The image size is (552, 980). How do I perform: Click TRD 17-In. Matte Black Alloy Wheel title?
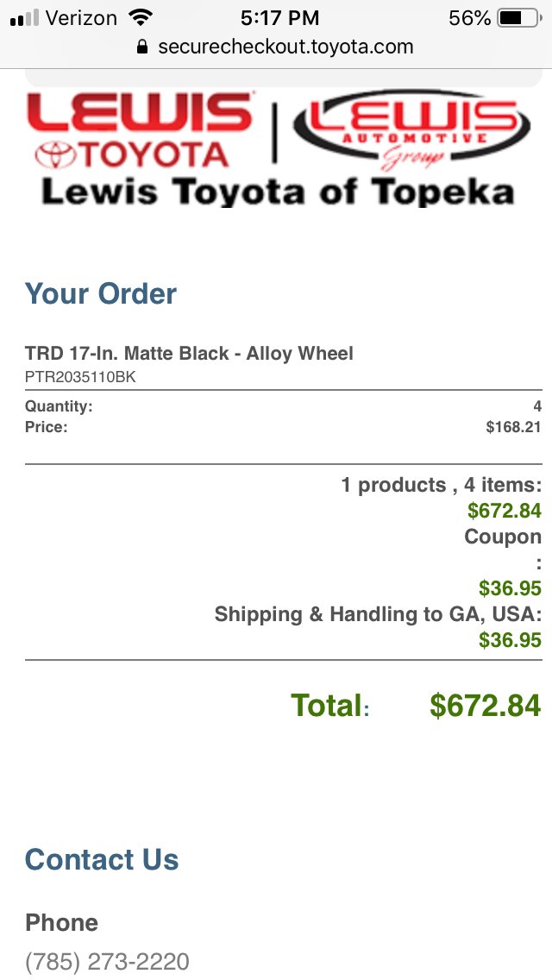coord(189,353)
